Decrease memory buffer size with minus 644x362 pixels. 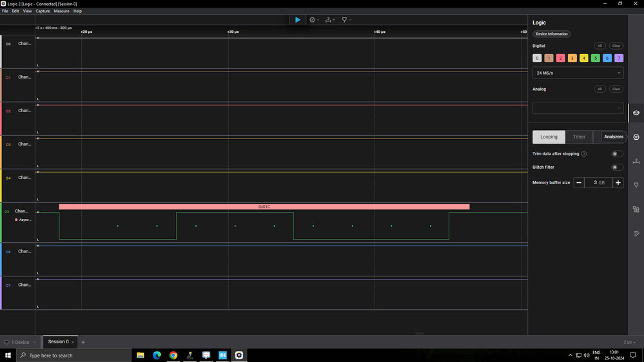[x=579, y=183]
